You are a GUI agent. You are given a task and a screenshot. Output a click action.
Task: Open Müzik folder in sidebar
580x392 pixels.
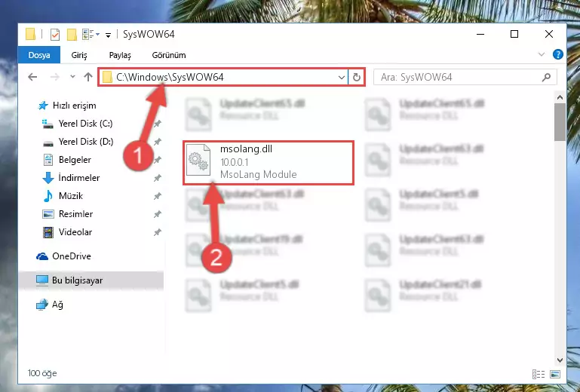[70, 196]
